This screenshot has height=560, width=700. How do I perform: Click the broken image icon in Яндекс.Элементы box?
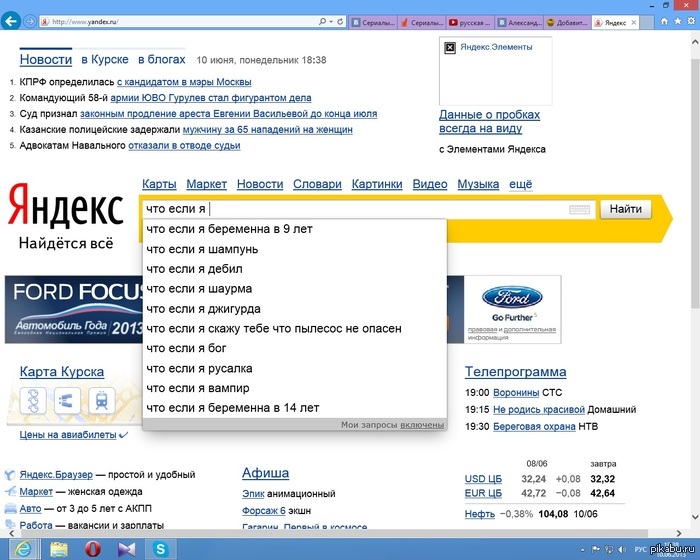click(450, 47)
